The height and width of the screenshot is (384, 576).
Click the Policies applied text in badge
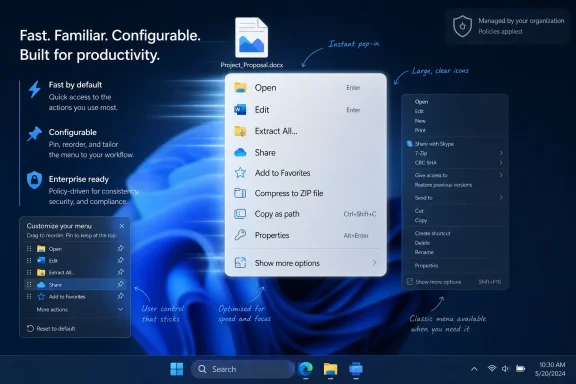point(500,32)
